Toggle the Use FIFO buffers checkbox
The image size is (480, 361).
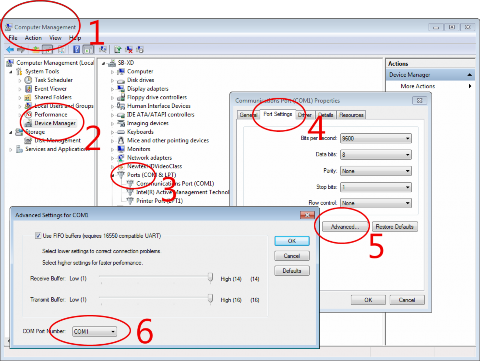pyautogui.click(x=38, y=236)
